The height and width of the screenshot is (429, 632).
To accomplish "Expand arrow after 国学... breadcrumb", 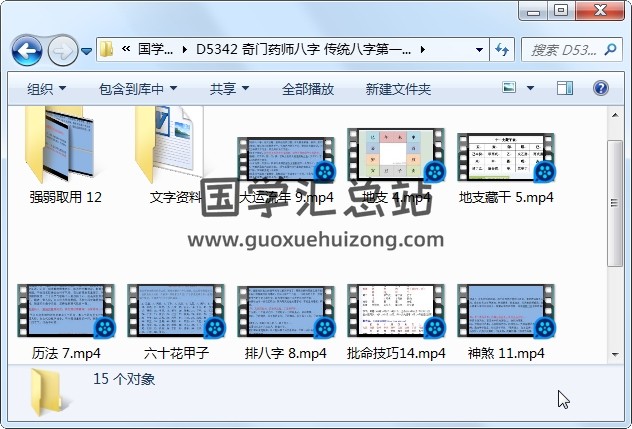I will tap(185, 50).
